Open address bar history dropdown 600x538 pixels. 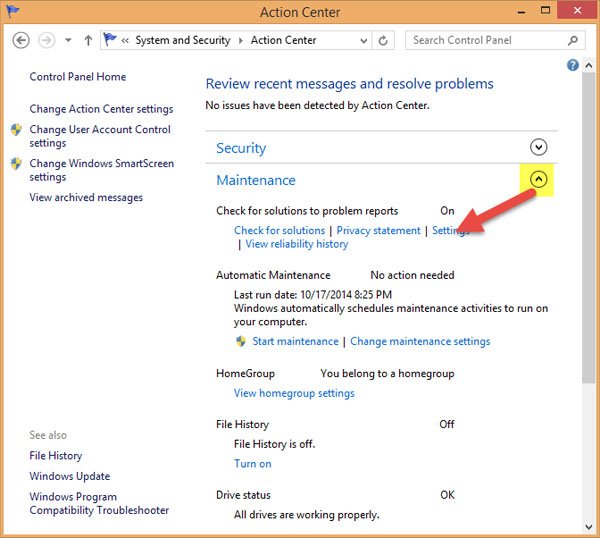pos(364,40)
